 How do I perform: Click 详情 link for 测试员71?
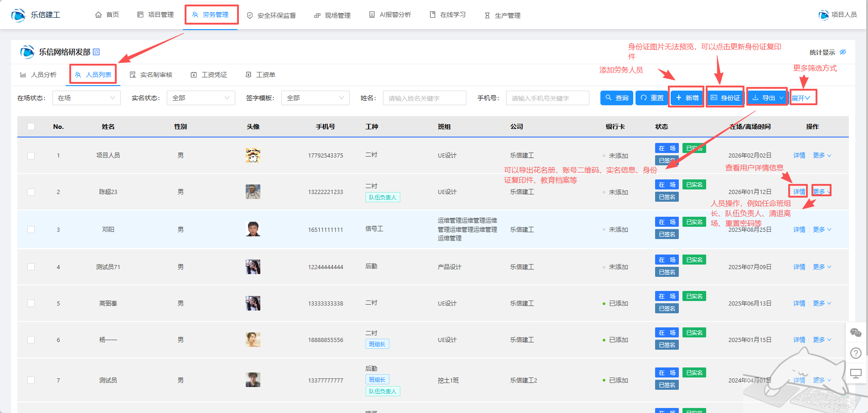(799, 267)
